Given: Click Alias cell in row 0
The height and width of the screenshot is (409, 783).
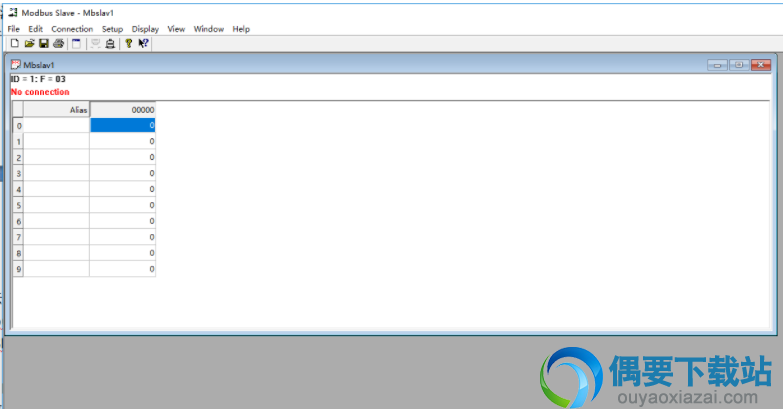Looking at the screenshot, I should (56, 125).
